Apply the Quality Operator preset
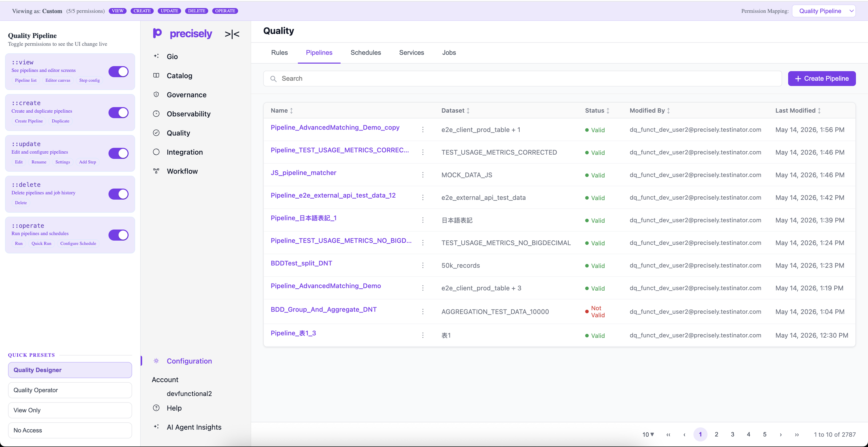The width and height of the screenshot is (868, 447). coord(70,390)
